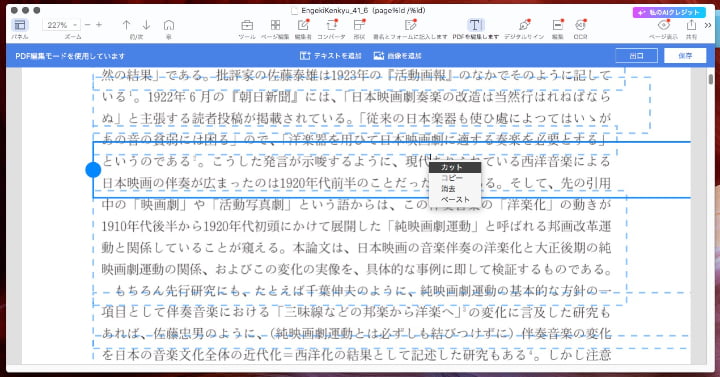This screenshot has width=720, height=377.
Task: Open the コンバータ converter tool
Action: coord(332,25)
